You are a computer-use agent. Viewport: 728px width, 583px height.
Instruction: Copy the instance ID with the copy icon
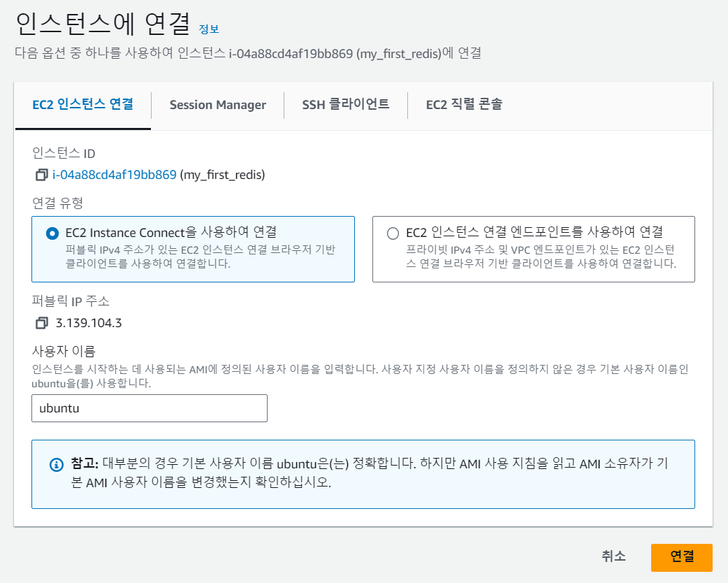[42, 175]
